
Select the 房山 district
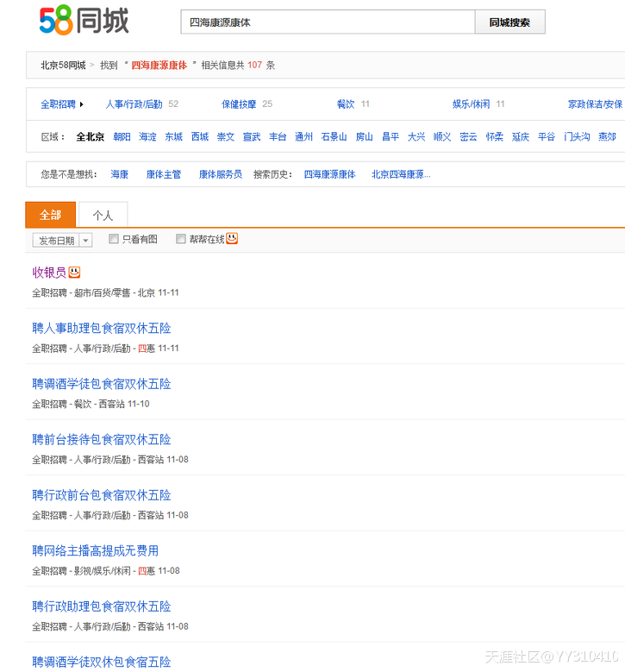[x=365, y=136]
